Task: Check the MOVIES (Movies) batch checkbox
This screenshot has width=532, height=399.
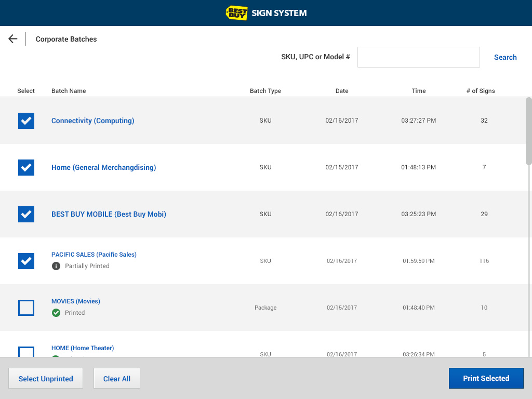Action: coord(26,308)
